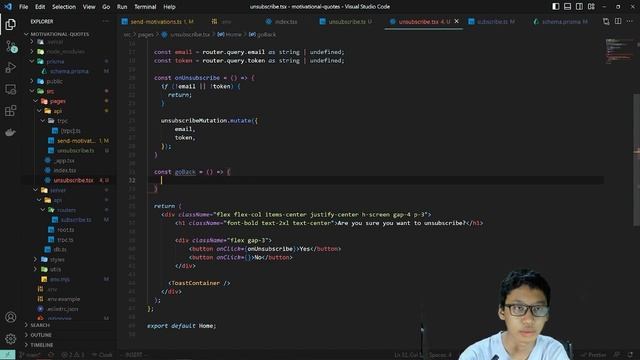The width and height of the screenshot is (640, 360).
Task: Open Remote Explorer in activity bar
Action: coord(11,89)
